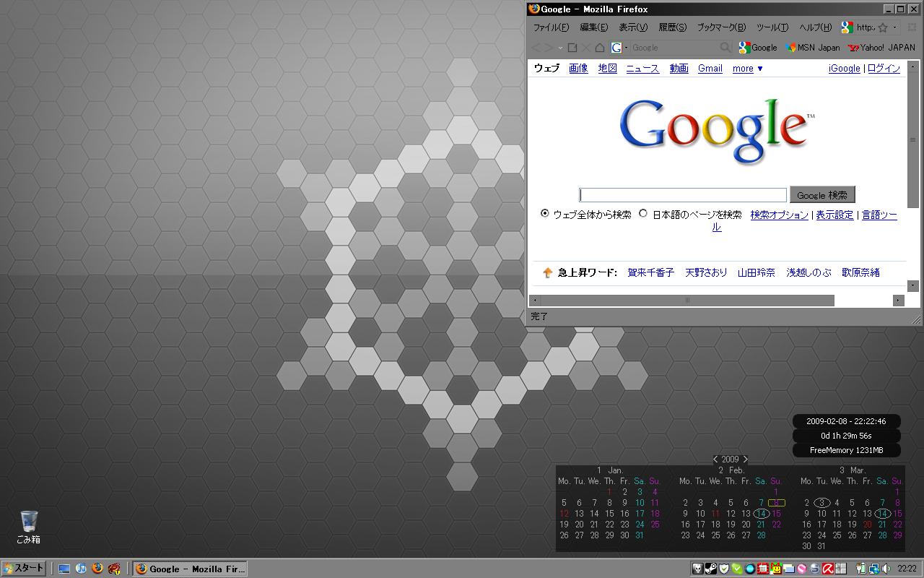Click the Google 検索 button

click(822, 195)
